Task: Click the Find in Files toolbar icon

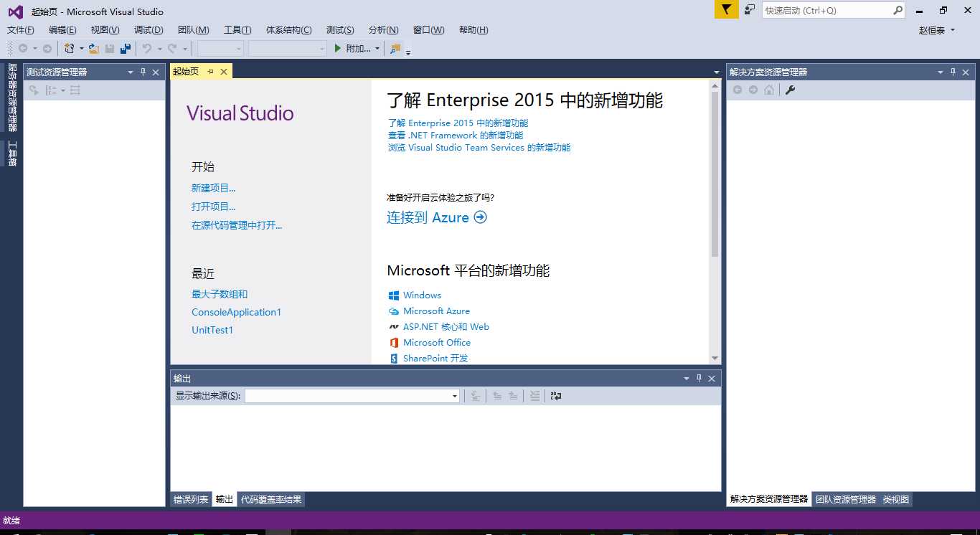Action: click(x=395, y=49)
